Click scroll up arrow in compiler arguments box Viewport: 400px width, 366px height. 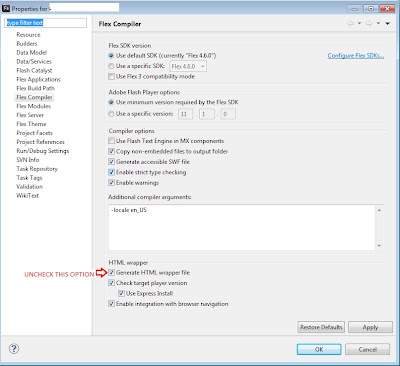[379, 210]
